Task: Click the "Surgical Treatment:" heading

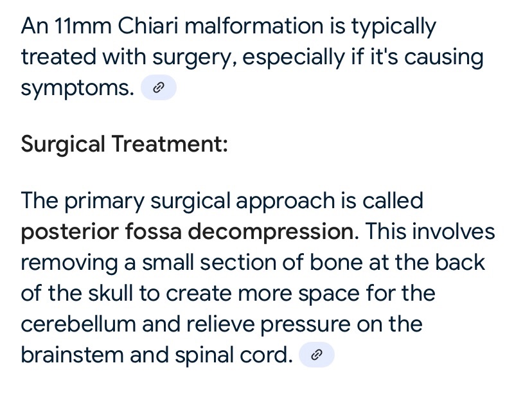Action: click(x=124, y=145)
